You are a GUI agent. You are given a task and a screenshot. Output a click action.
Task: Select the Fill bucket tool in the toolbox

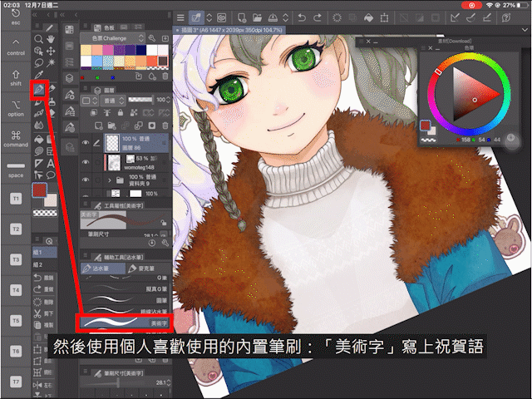coord(38,139)
